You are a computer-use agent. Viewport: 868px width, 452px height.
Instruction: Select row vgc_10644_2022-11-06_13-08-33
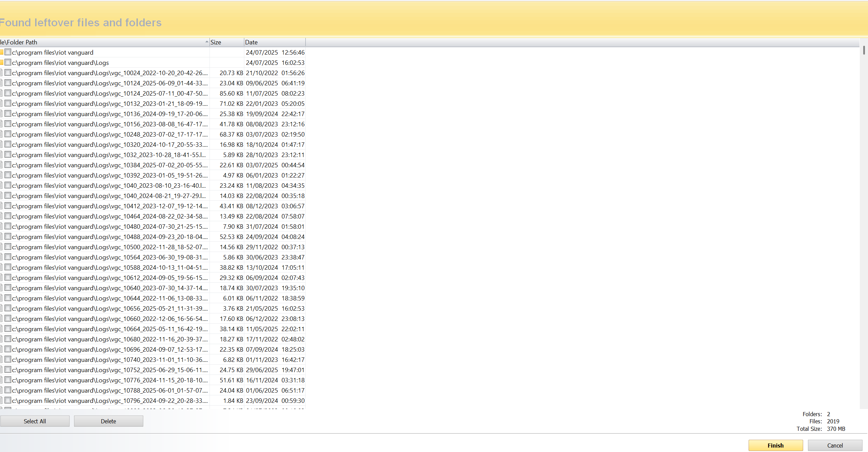pyautogui.click(x=153, y=298)
